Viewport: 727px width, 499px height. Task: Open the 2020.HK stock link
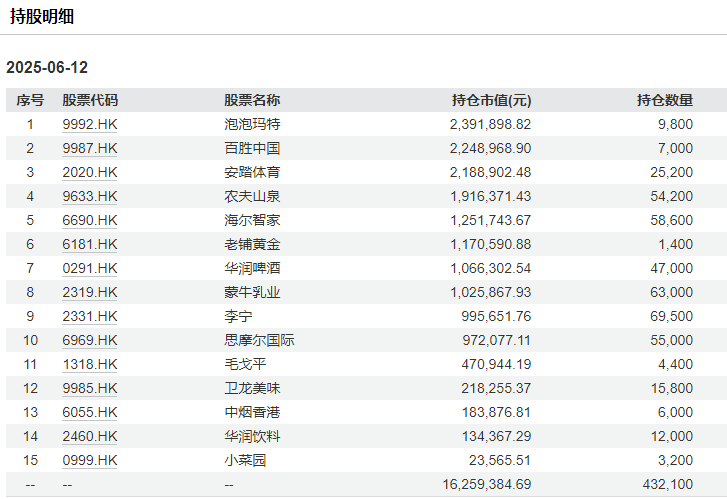[89, 172]
